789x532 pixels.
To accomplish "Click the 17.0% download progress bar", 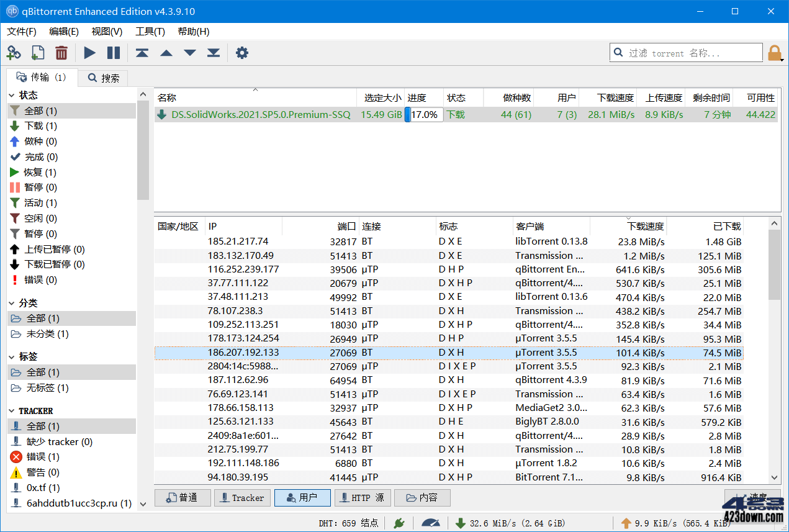I will [423, 114].
